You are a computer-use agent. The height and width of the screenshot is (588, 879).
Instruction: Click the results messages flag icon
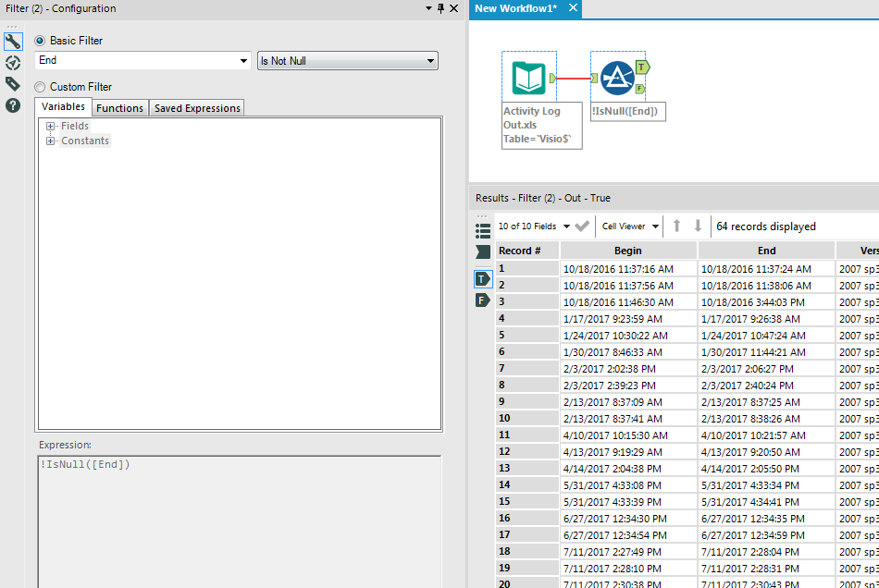tap(483, 252)
